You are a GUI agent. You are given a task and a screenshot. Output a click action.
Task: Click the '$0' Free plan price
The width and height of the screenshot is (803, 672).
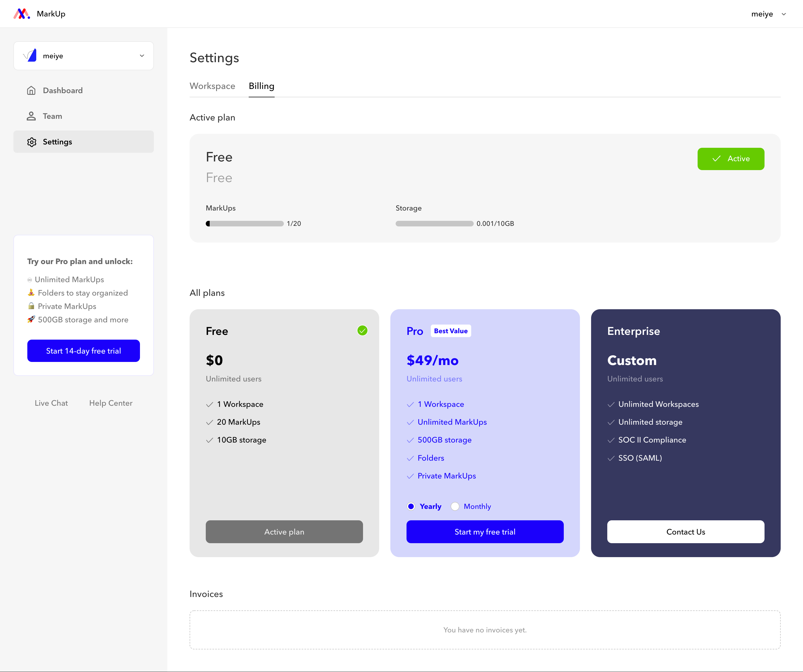coord(214,360)
